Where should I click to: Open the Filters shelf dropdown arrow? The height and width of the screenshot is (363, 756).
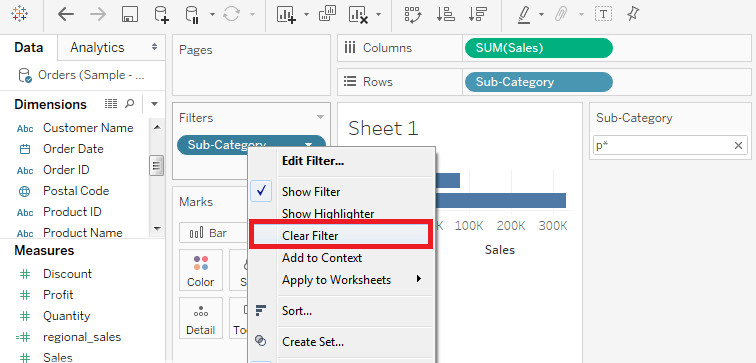pyautogui.click(x=320, y=118)
